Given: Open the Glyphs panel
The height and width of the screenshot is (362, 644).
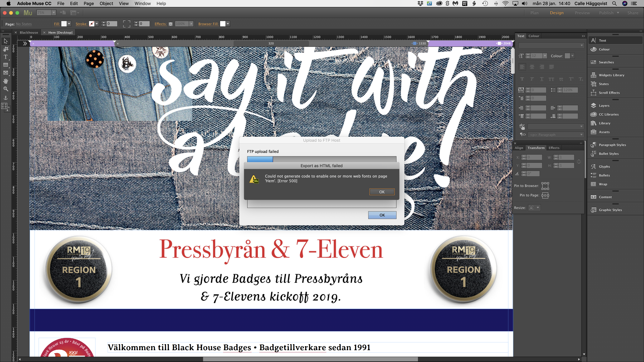Looking at the screenshot, I should 615,166.
